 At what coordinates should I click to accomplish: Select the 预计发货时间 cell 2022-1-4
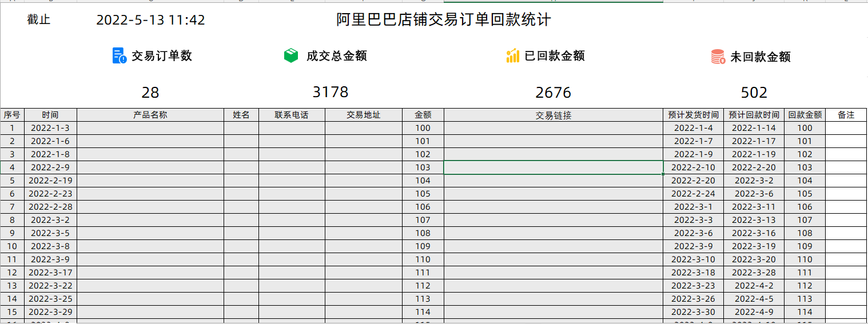(694, 128)
